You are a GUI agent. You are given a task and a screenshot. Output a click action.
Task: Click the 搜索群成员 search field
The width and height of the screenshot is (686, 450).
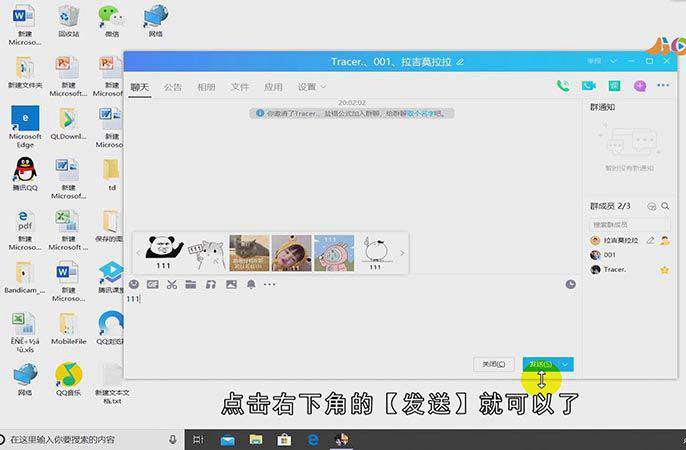[628, 225]
